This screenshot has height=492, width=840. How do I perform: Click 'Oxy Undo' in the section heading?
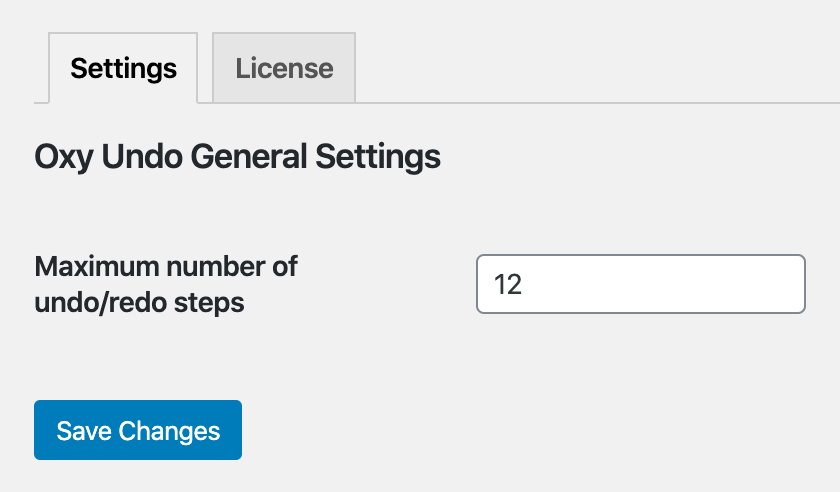tap(108, 157)
